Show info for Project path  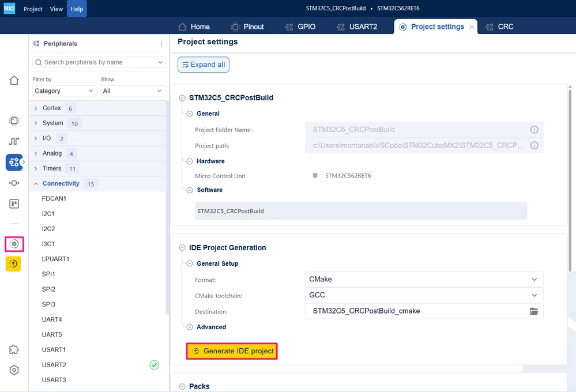pyautogui.click(x=534, y=145)
